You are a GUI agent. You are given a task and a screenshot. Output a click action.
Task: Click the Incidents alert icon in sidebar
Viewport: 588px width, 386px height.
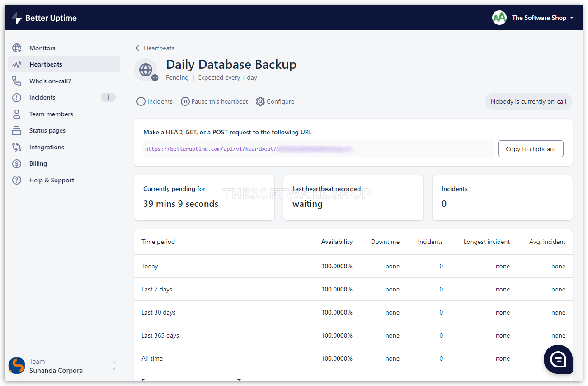(17, 97)
